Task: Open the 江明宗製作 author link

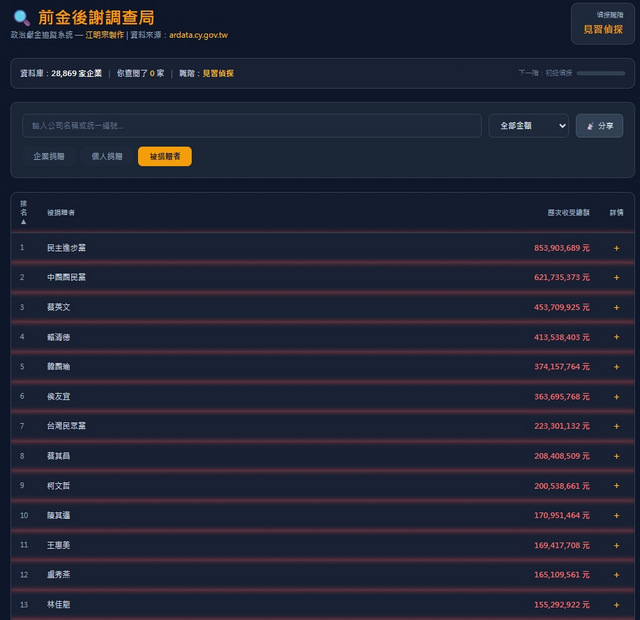Action: 104,35
